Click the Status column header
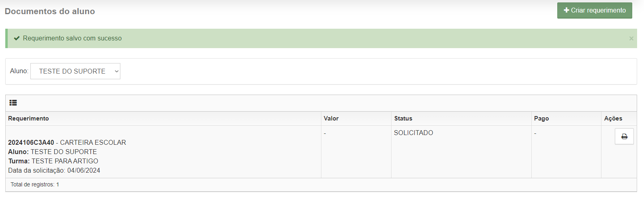The width and height of the screenshot is (644, 205). click(x=403, y=118)
